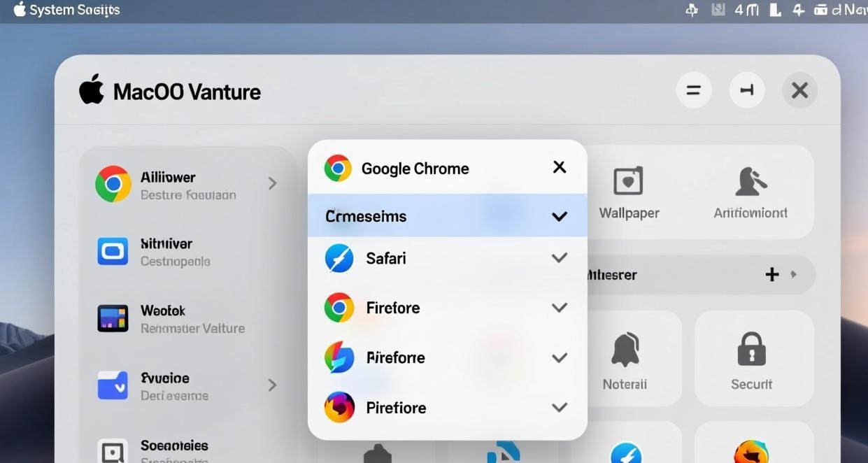Open the System Saciits menu bar item
The height and width of the screenshot is (463, 868).
[75, 10]
